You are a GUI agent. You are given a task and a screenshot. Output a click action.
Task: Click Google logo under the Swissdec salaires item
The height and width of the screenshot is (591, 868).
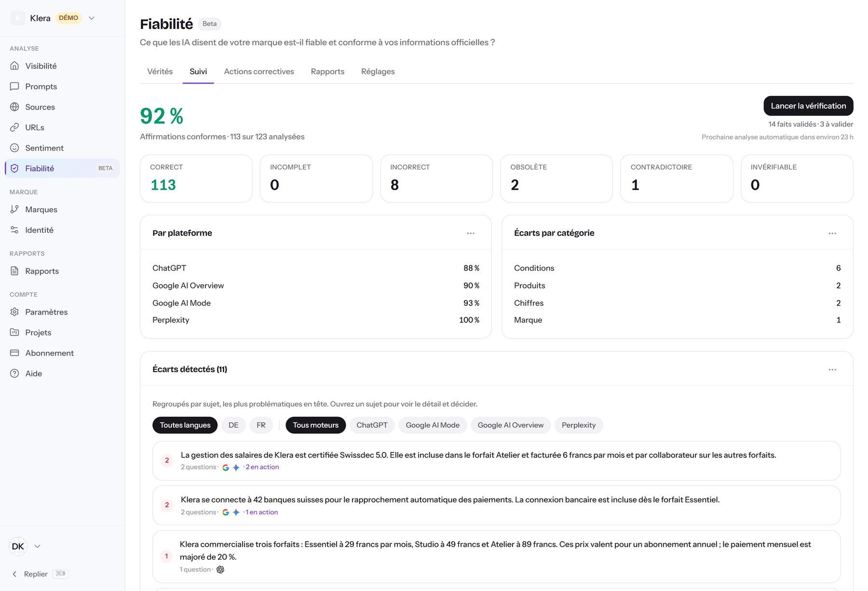coord(226,467)
